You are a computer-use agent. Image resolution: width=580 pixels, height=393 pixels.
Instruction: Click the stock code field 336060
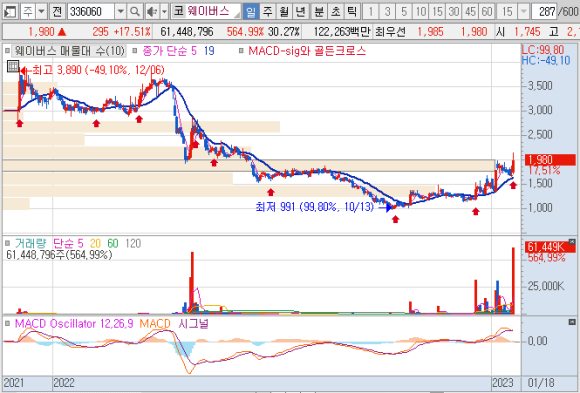click(x=91, y=11)
